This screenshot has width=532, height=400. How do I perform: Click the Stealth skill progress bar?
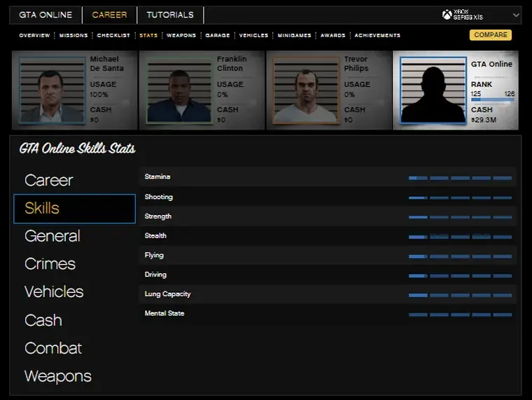click(x=460, y=237)
